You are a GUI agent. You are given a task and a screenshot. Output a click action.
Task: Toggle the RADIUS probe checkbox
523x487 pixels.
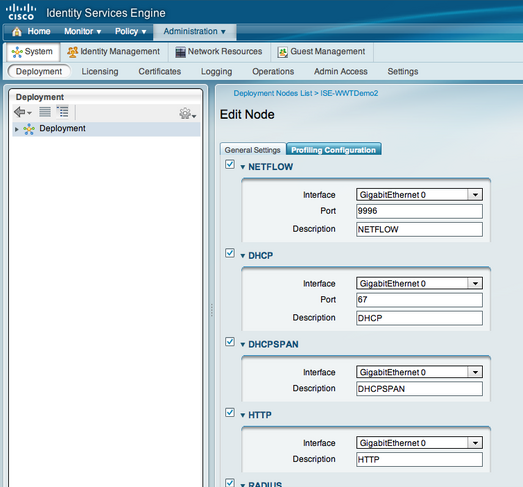(x=229, y=482)
